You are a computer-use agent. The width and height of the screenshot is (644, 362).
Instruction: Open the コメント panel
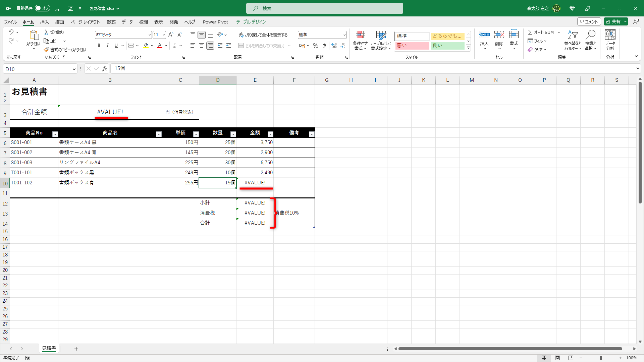tap(589, 21)
